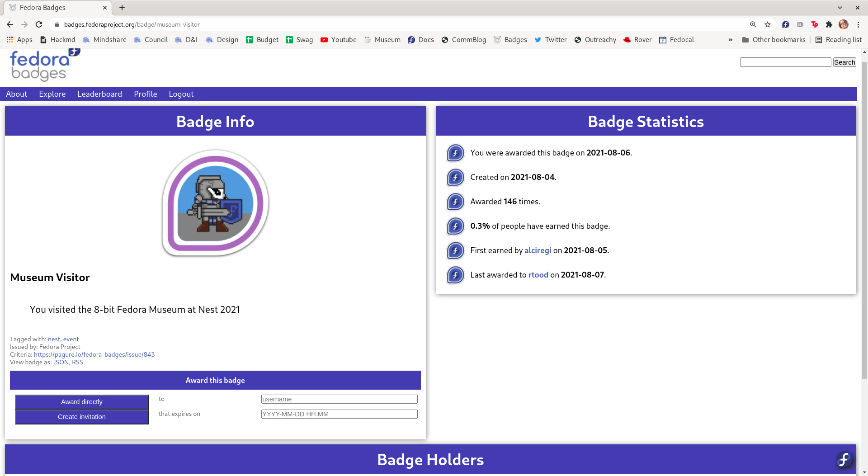Image resolution: width=868 pixels, height=476 pixels.
Task: Open the Museum bookmark
Action: pyautogui.click(x=382, y=40)
